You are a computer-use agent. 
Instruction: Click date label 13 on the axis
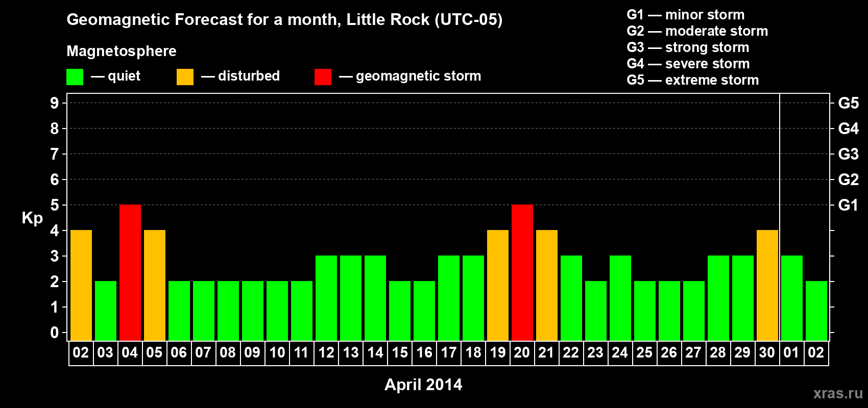click(x=351, y=353)
